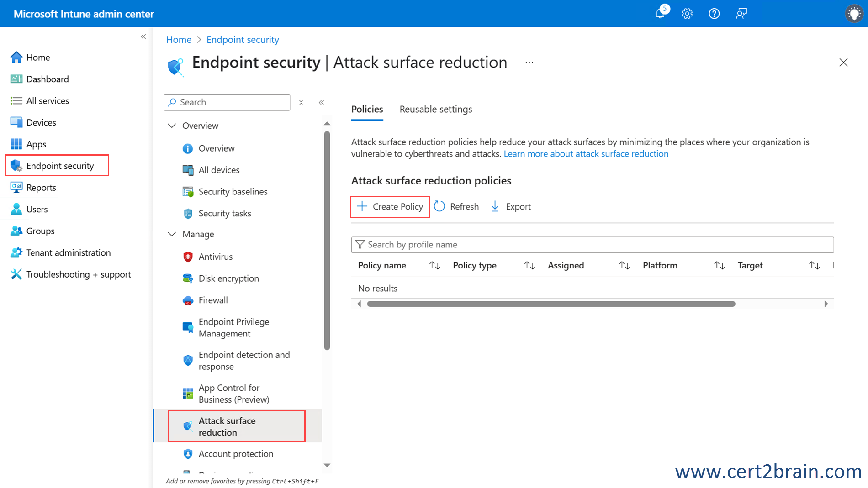Click the Disk encryption icon

(188, 278)
